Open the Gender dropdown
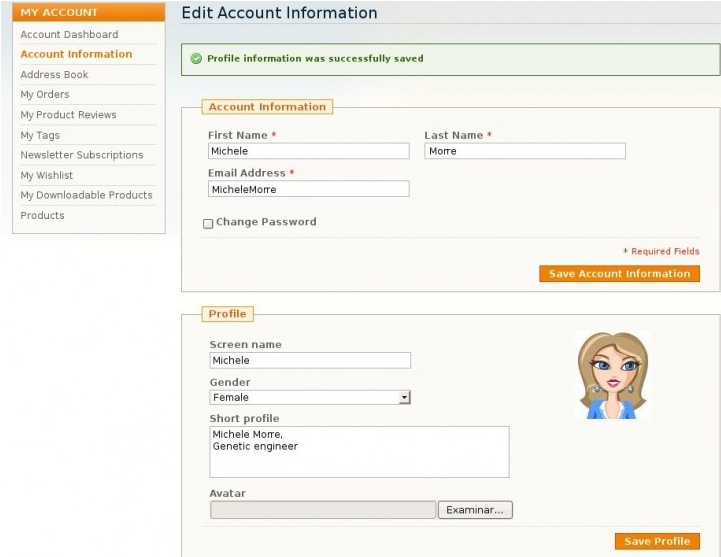Screen dimensions: 721x557 click(310, 398)
